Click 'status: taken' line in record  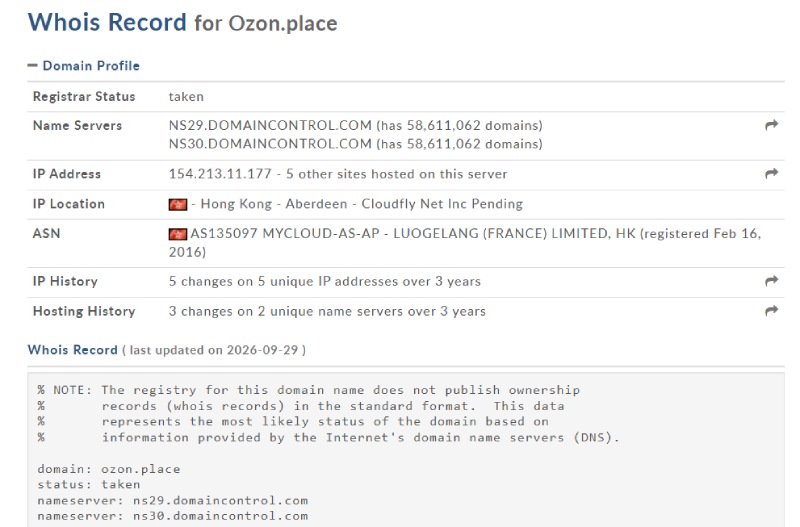89,484
